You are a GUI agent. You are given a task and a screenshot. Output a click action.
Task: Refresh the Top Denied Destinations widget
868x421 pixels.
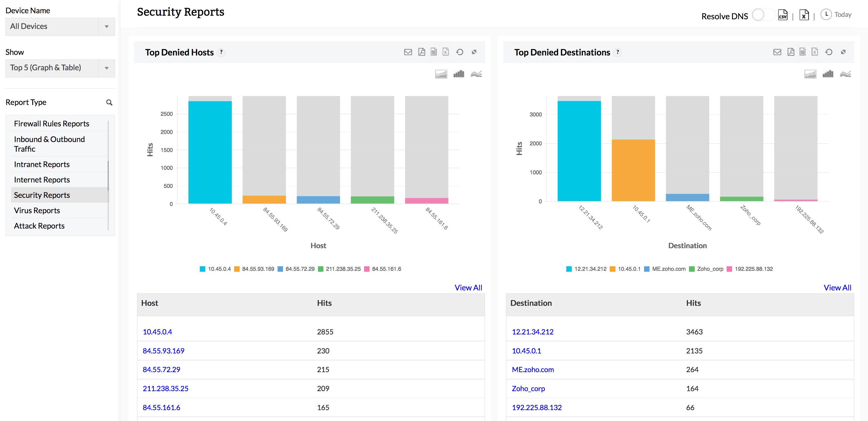coord(829,52)
